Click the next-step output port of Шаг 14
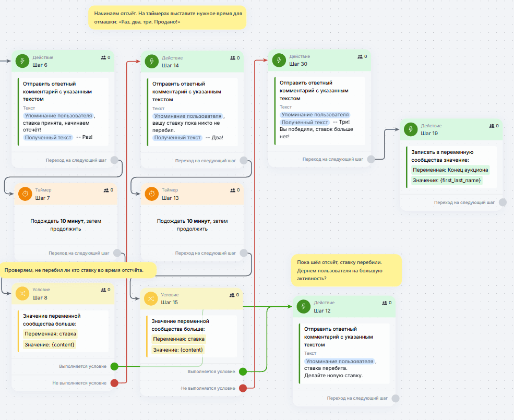 [x=244, y=161]
